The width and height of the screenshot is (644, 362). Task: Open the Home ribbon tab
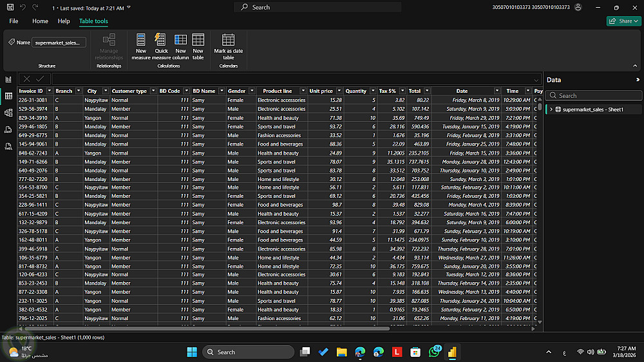click(x=40, y=21)
